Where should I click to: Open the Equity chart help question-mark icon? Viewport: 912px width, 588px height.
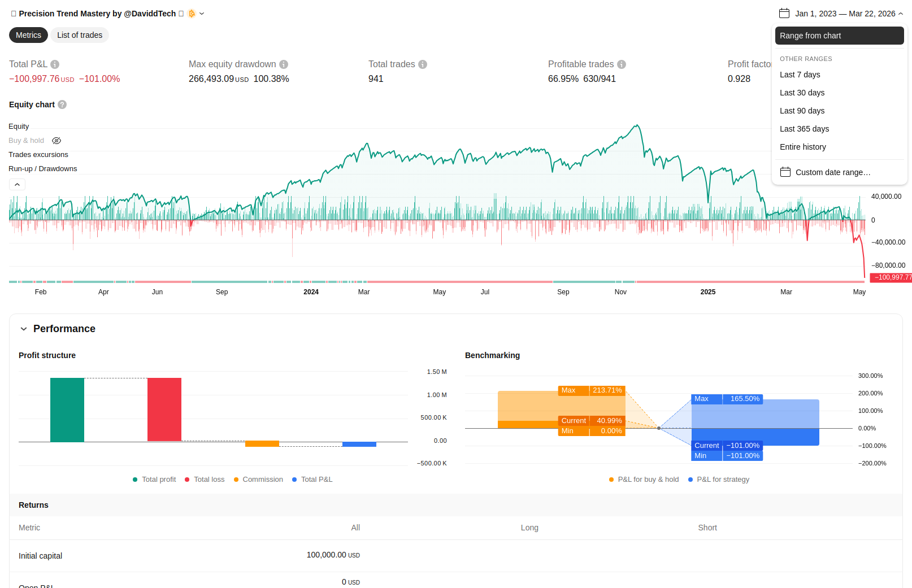pyautogui.click(x=62, y=104)
